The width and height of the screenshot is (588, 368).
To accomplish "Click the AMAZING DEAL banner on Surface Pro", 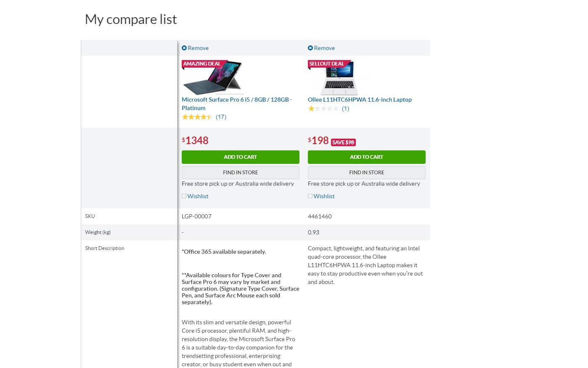I will click(202, 64).
